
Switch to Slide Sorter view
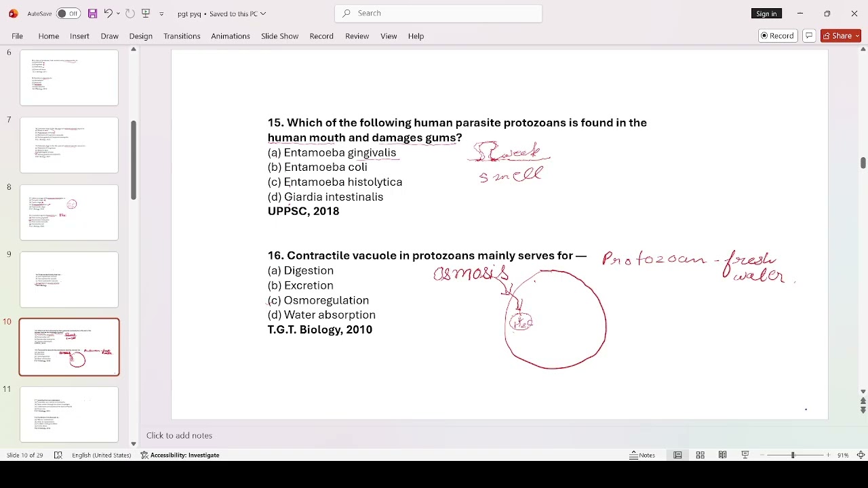click(x=700, y=455)
